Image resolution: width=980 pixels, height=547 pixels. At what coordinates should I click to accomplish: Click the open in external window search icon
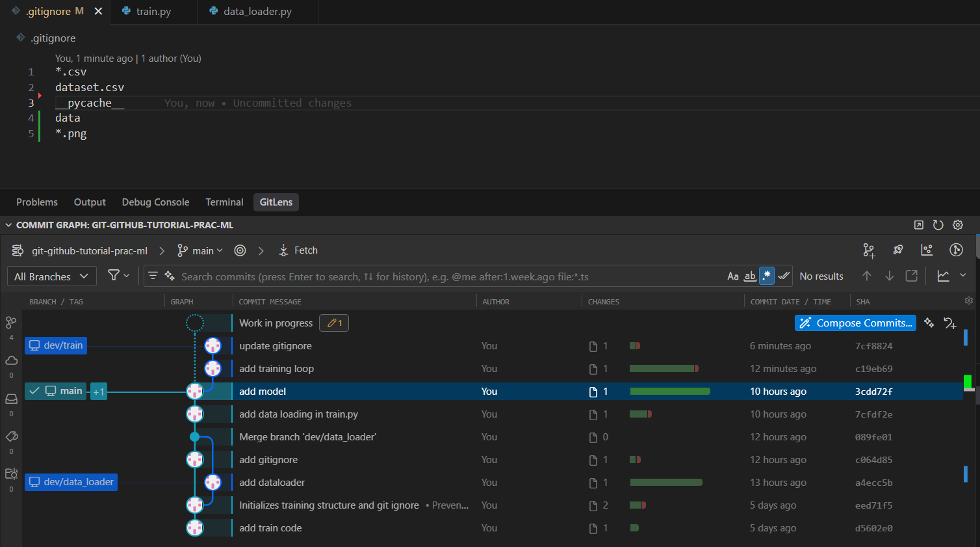point(911,276)
